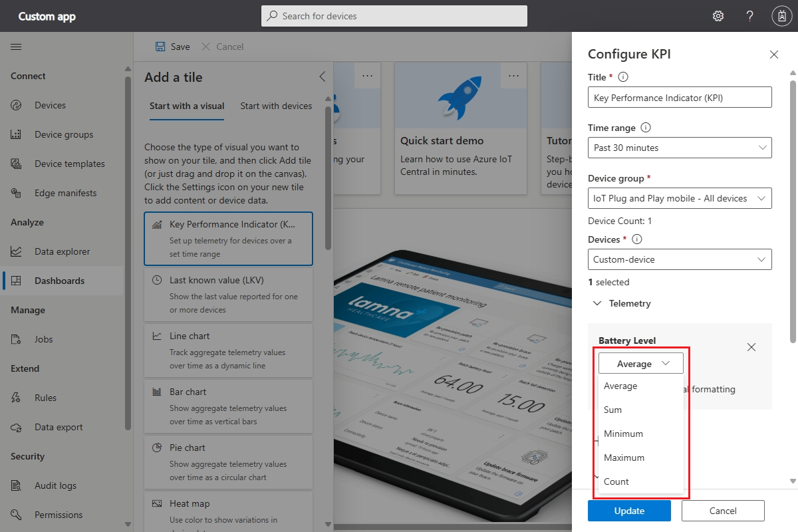The width and height of the screenshot is (798, 532).
Task: Click the Devices field info icon
Action: click(x=636, y=239)
